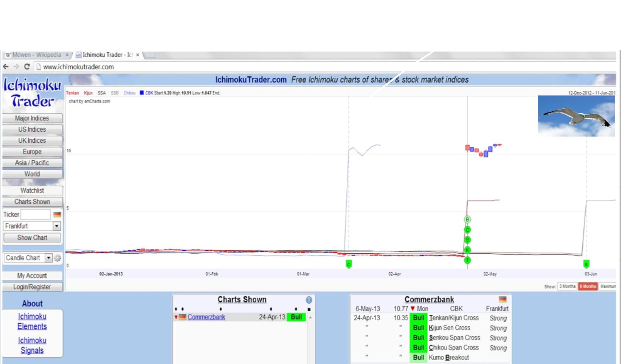Click the chart by amCharts.com credit link
Image resolution: width=621 pixels, height=364 pixels.
[89, 101]
